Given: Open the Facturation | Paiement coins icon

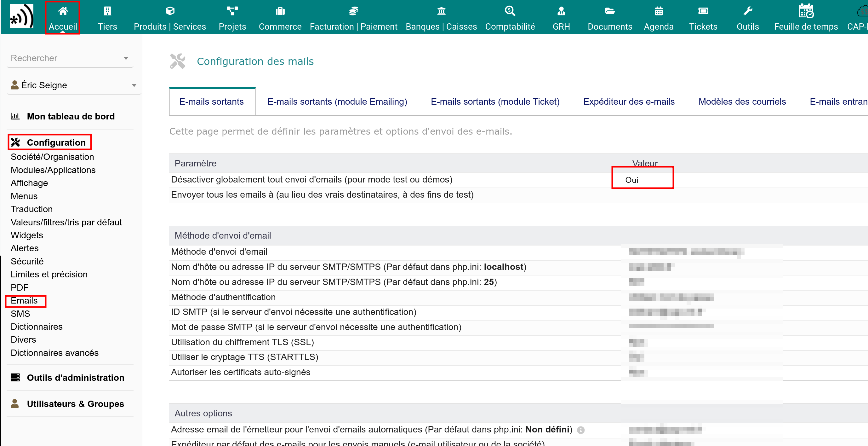Looking at the screenshot, I should 353,11.
